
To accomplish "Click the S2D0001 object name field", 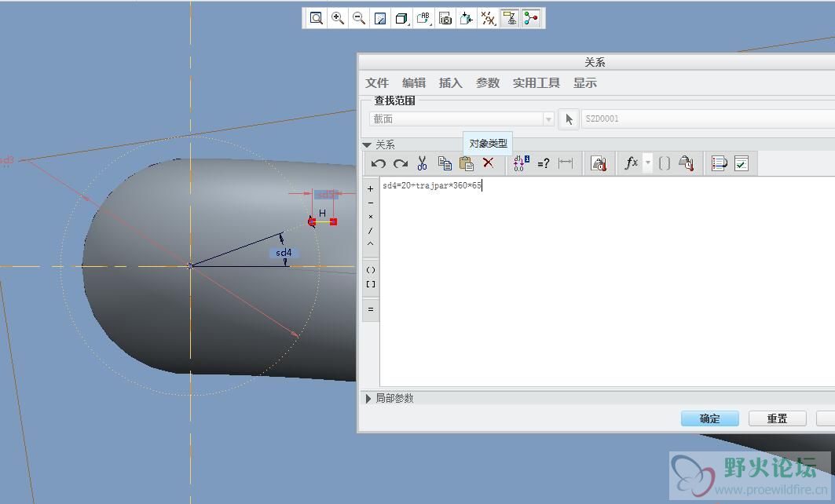I will (x=709, y=119).
